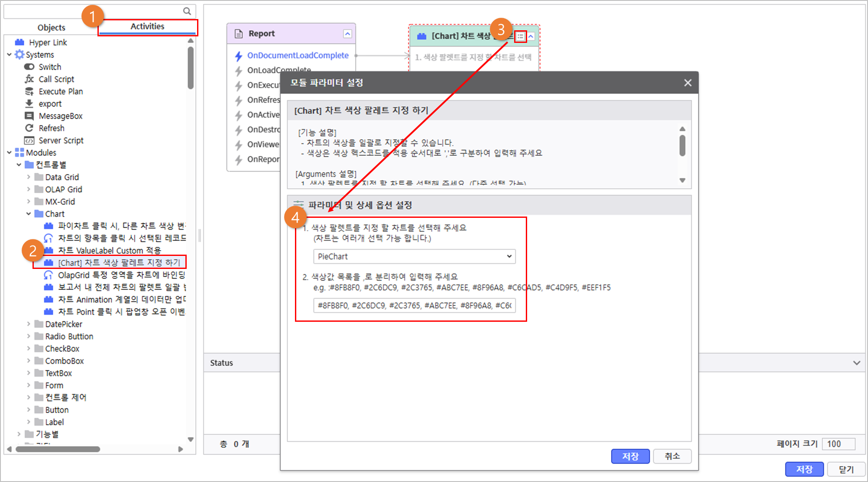Click the color hex values input field
This screenshot has height=482, width=868.
coord(414,305)
